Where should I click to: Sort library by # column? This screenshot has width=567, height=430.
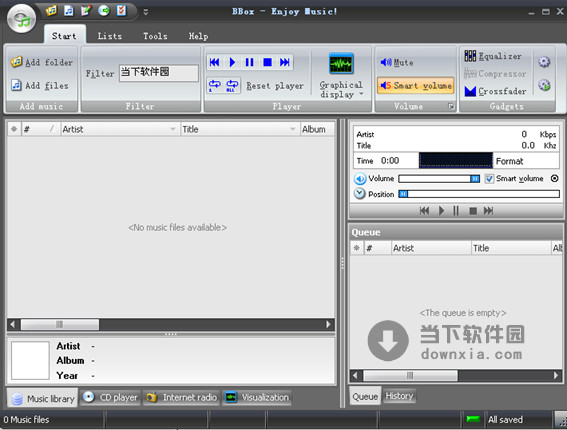[x=40, y=129]
